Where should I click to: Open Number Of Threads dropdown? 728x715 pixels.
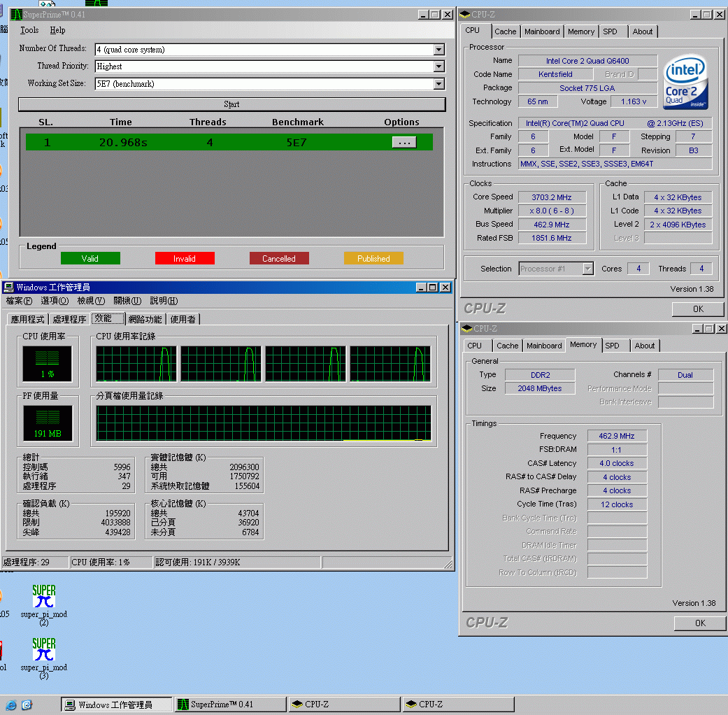[438, 50]
